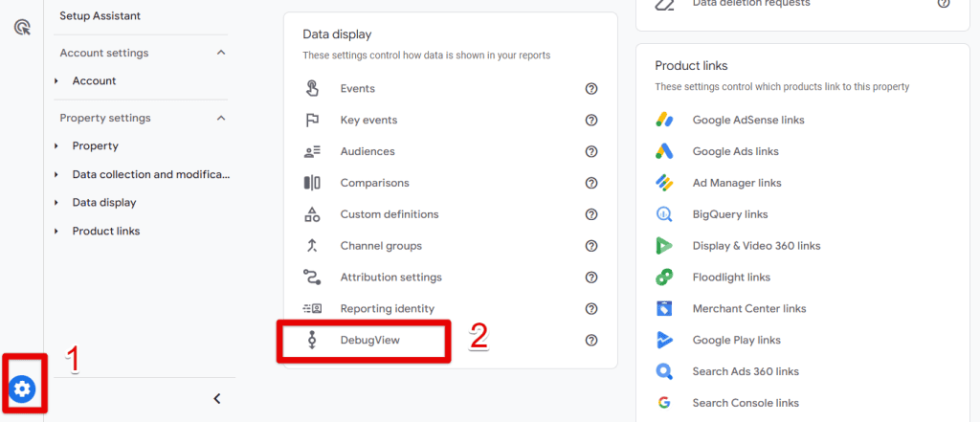
Task: Click the help icon next to Events
Action: [591, 89]
